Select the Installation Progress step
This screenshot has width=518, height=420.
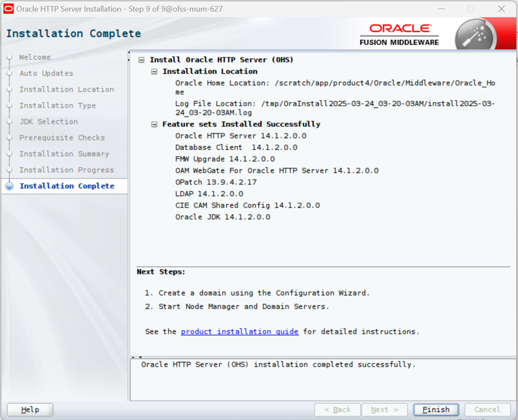pyautogui.click(x=67, y=170)
